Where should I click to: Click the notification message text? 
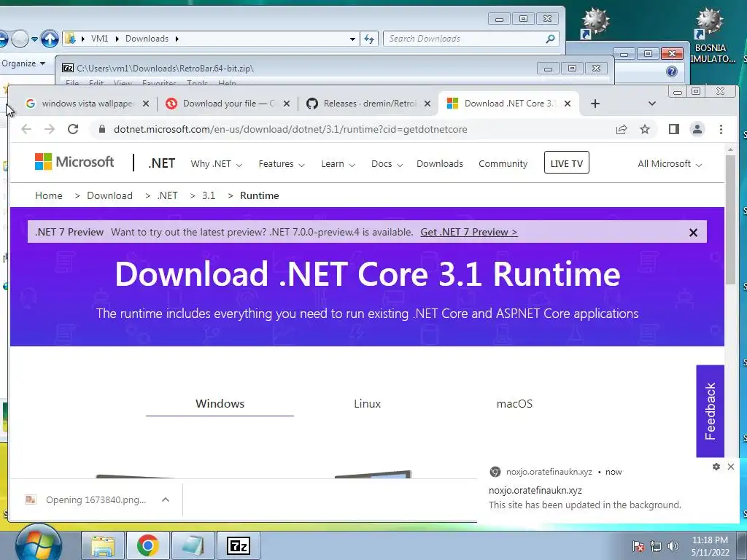tap(584, 505)
